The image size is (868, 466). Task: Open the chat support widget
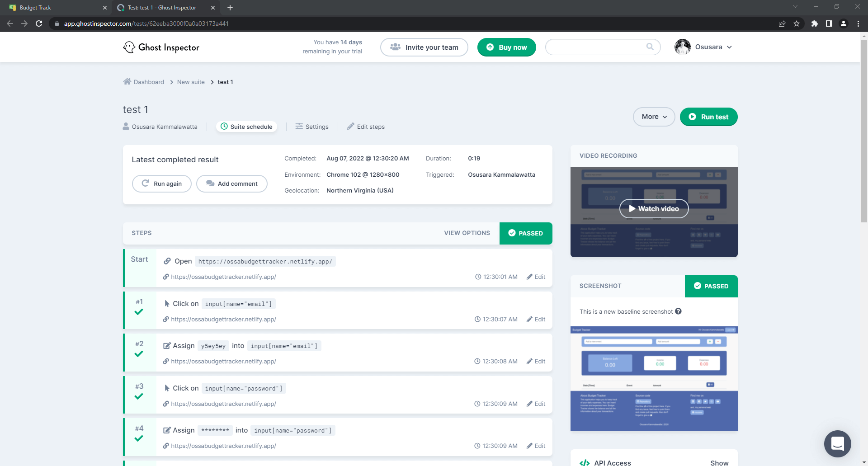(x=837, y=443)
